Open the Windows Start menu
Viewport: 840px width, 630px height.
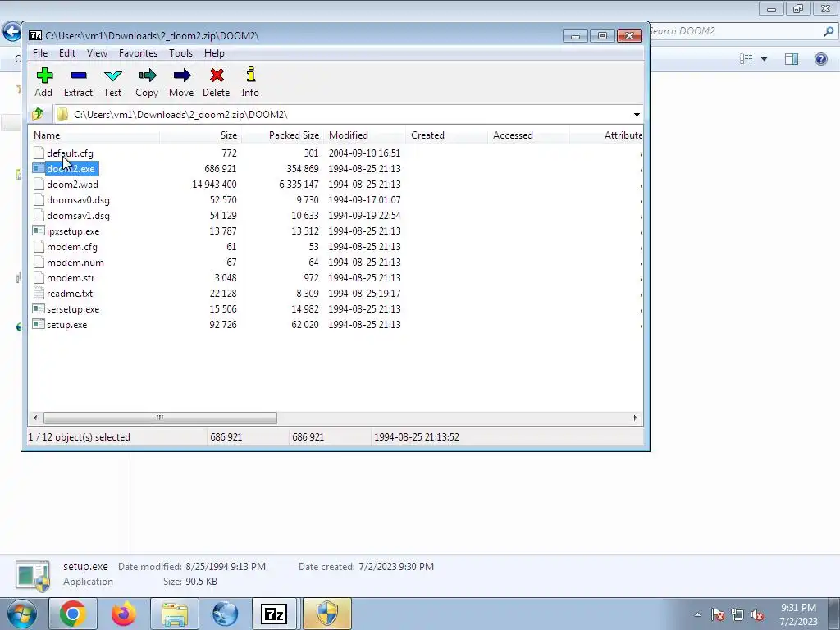[22, 614]
